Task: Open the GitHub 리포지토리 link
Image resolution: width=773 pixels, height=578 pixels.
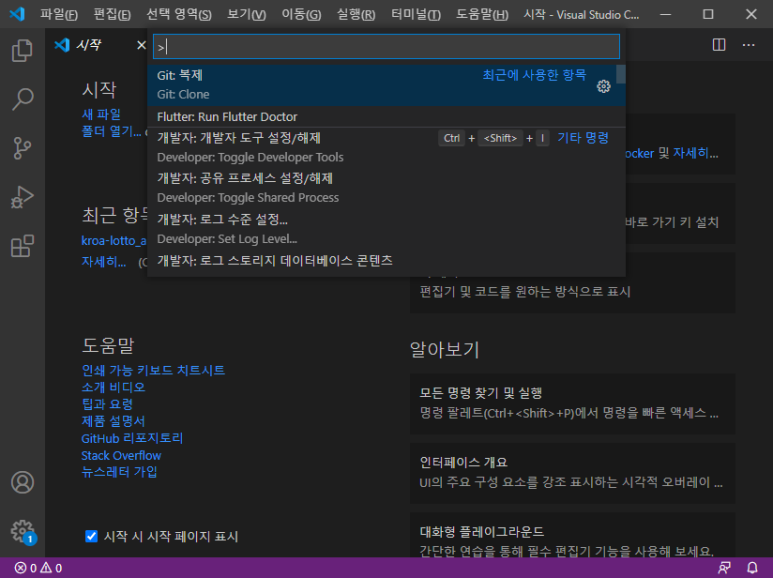Action: pyautogui.click(x=132, y=438)
